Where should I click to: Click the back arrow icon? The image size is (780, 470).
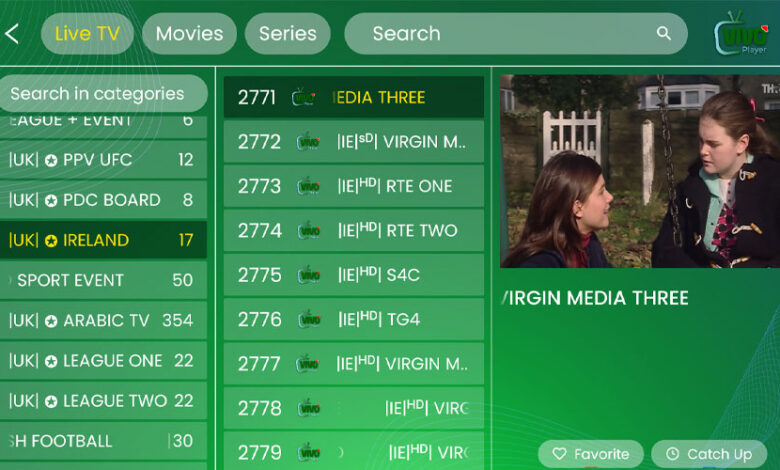pyautogui.click(x=12, y=34)
